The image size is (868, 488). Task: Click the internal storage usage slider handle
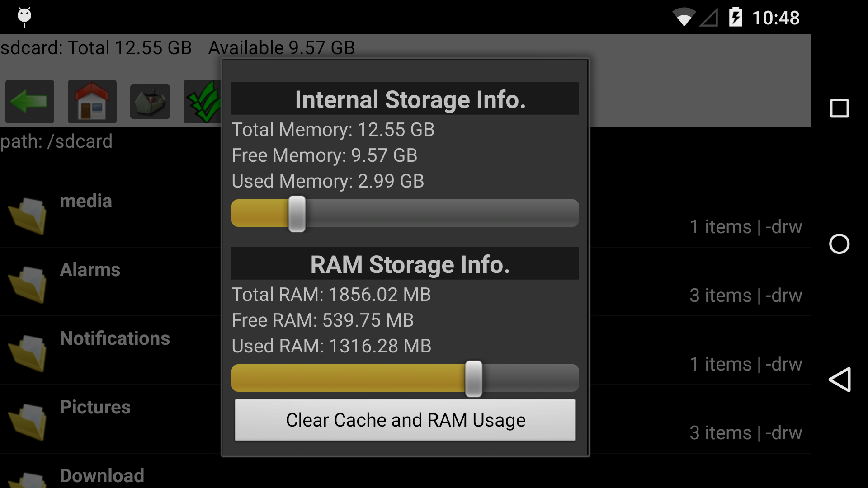(x=297, y=213)
